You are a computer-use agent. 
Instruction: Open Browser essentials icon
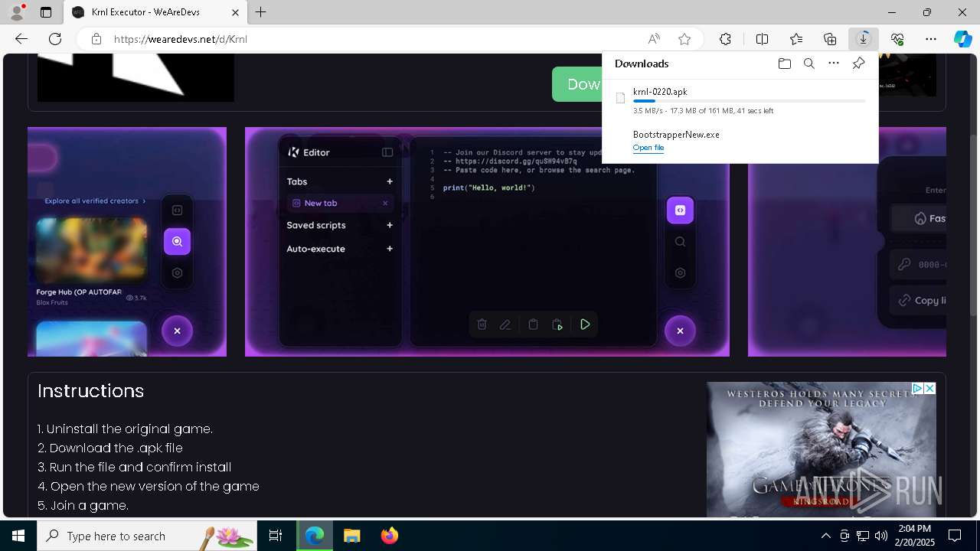click(897, 39)
